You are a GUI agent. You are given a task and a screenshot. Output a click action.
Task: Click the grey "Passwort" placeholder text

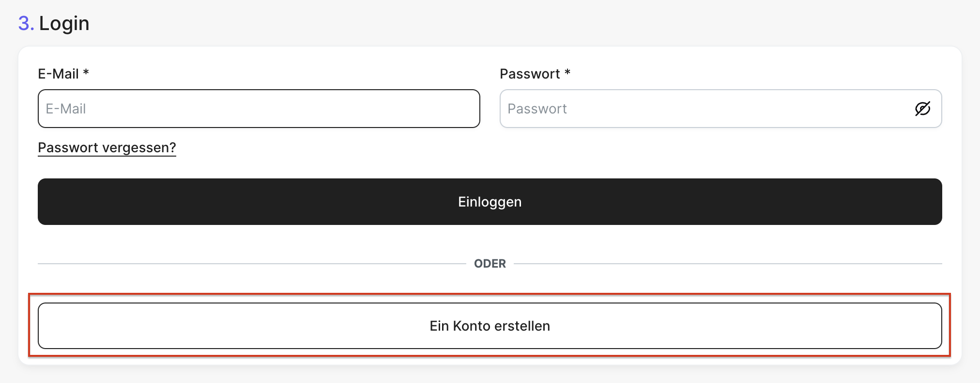(x=537, y=109)
